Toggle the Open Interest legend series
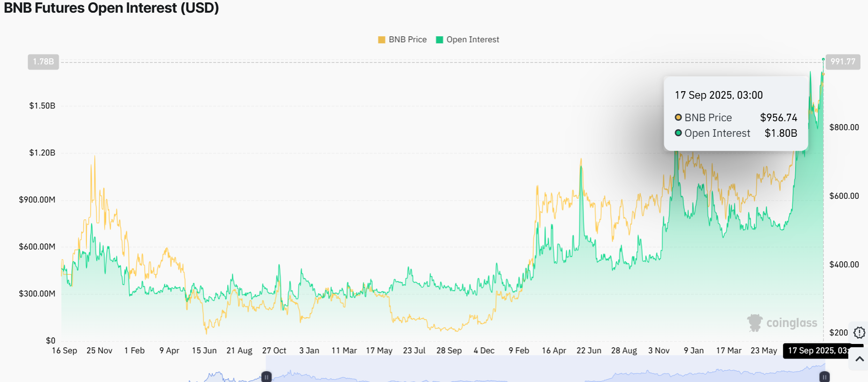The image size is (868, 382). tap(468, 39)
